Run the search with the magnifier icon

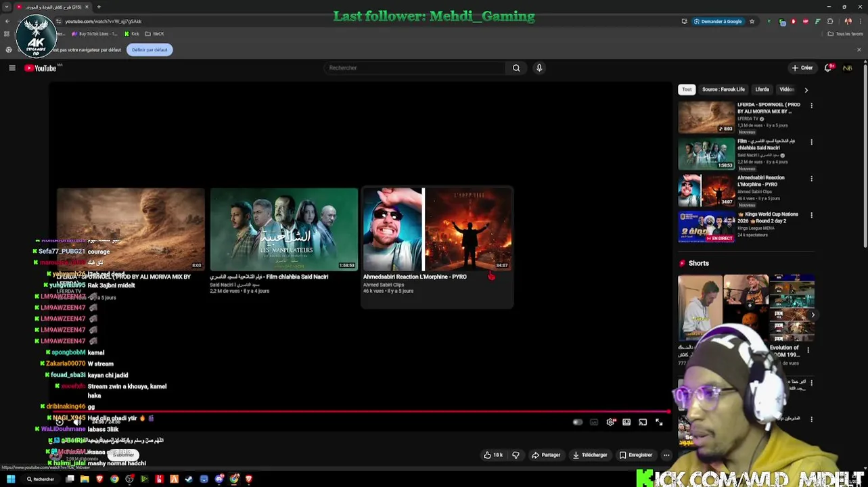[x=516, y=68]
